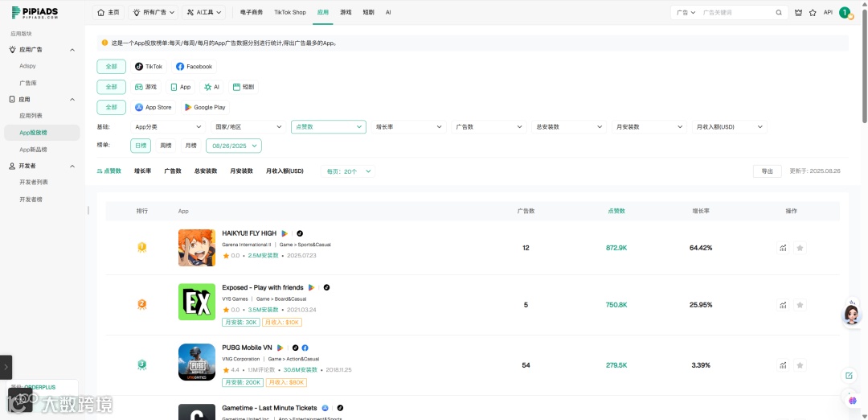868x420 pixels.
Task: Open the 国家/地区 dropdown
Action: 248,127
